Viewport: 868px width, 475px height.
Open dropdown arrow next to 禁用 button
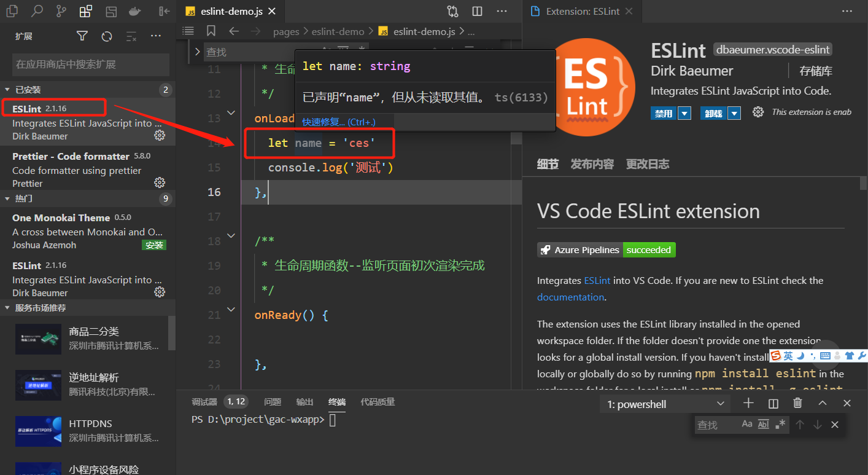(684, 113)
